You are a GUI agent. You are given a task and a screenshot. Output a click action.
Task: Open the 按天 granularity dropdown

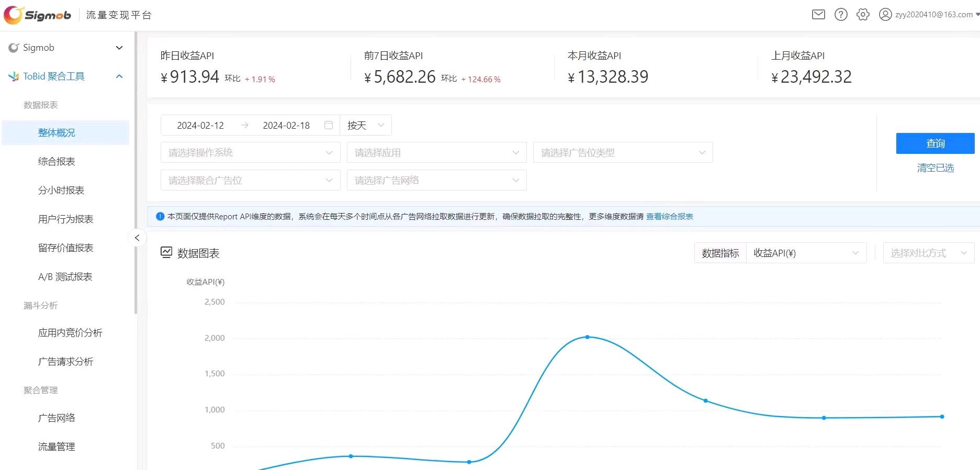pos(366,126)
